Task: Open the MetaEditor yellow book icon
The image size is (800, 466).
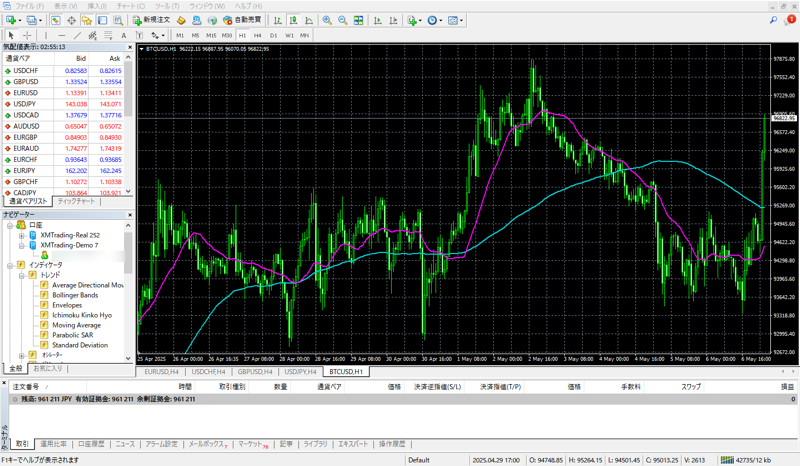Action: pos(181,20)
